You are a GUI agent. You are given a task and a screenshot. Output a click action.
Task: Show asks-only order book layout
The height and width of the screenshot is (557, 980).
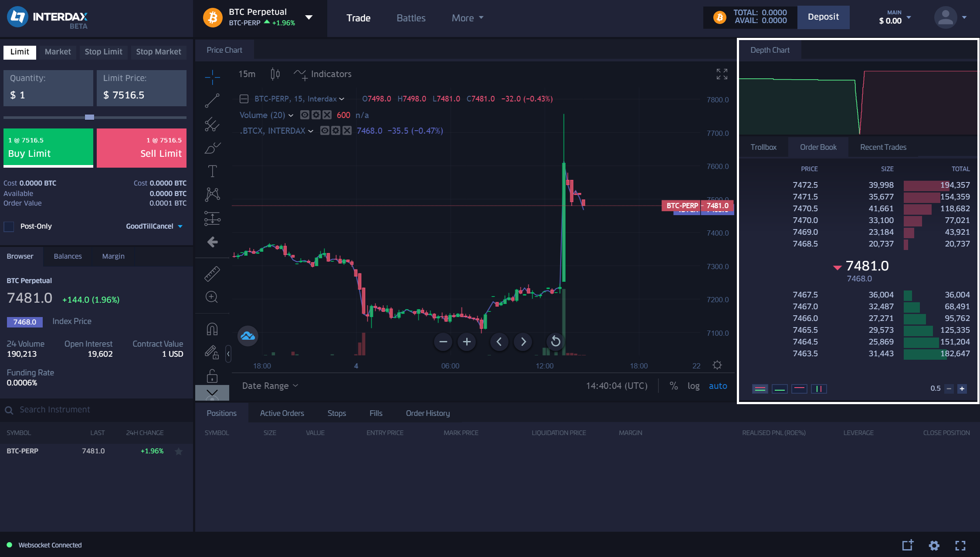tap(799, 388)
